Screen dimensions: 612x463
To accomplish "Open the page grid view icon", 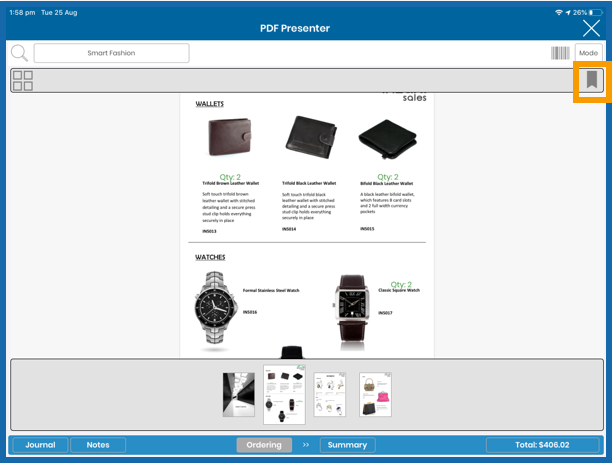I will (x=23, y=80).
